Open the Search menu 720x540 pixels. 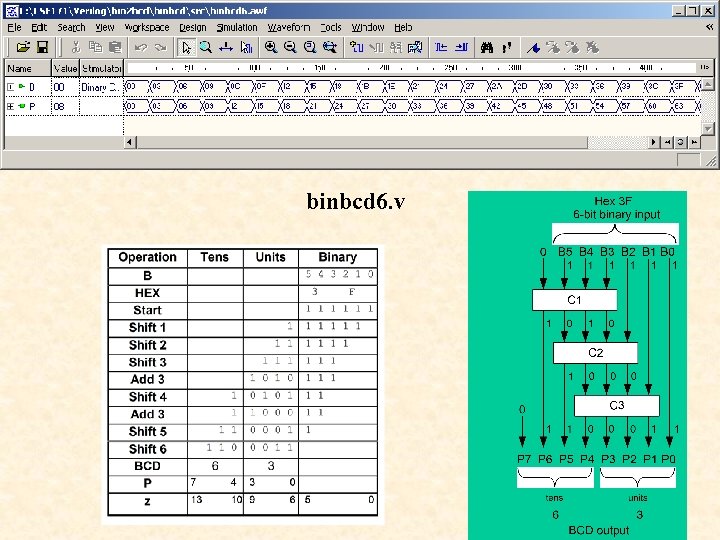(71, 28)
